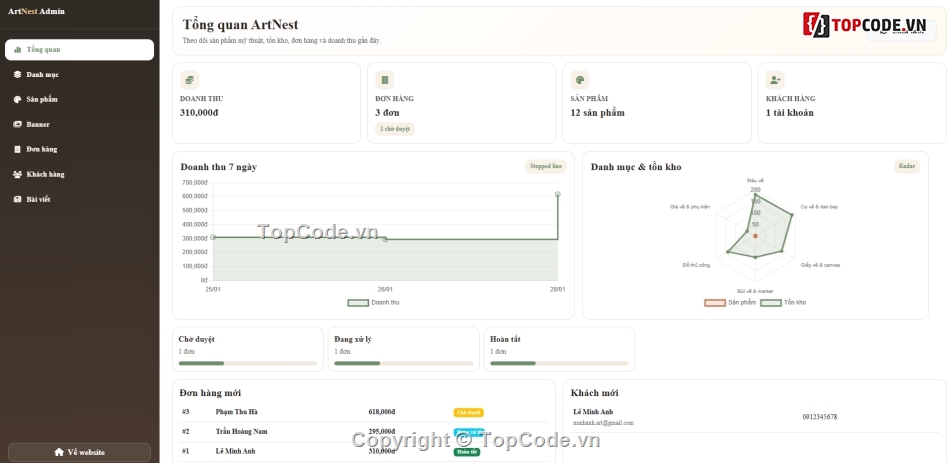Click the Khách mới section heading

pos(594,393)
